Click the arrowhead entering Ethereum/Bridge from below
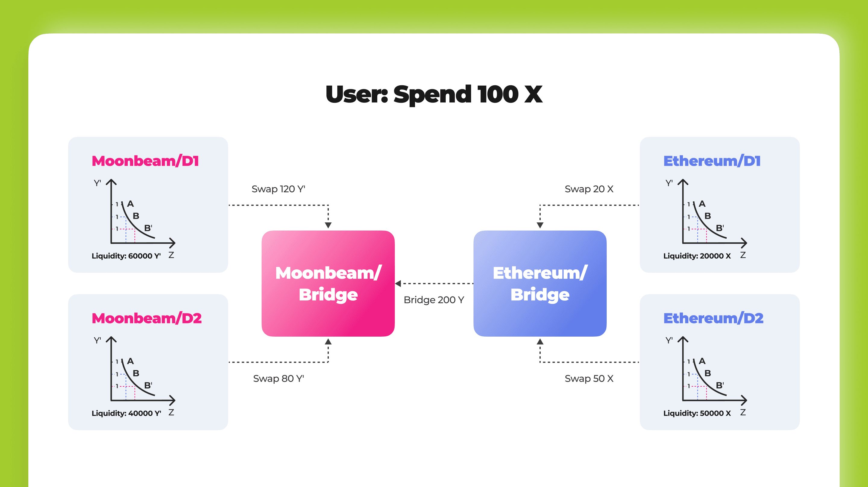The image size is (868, 487). pos(540,342)
